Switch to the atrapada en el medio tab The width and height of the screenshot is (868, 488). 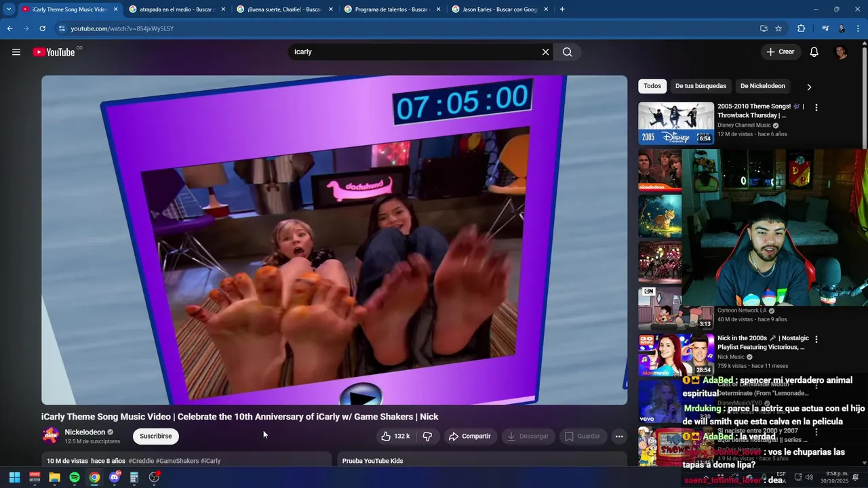coord(176,9)
